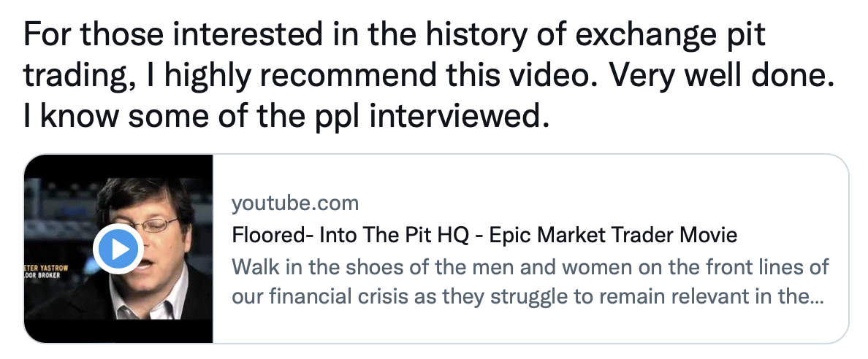Click the 'Peter Yastrow Floor Broker' caption in thumbnail
Viewport: 868px width, 359px height.
tap(47, 271)
